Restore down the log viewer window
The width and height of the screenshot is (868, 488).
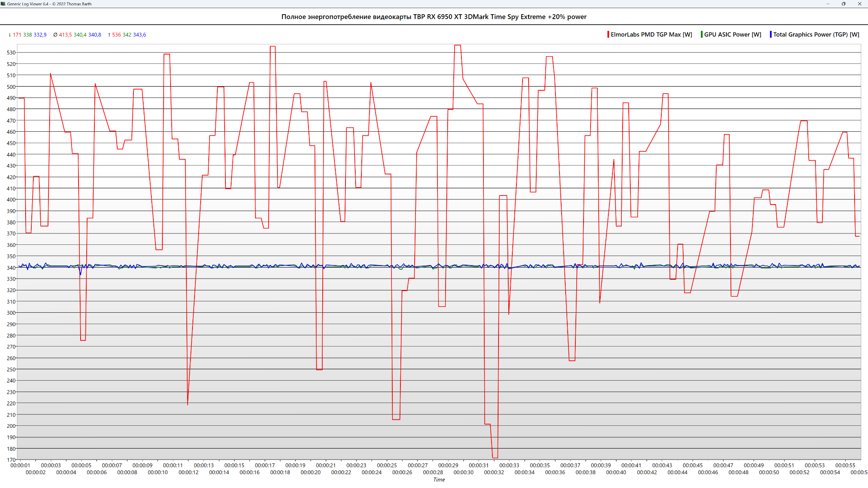[x=844, y=4]
